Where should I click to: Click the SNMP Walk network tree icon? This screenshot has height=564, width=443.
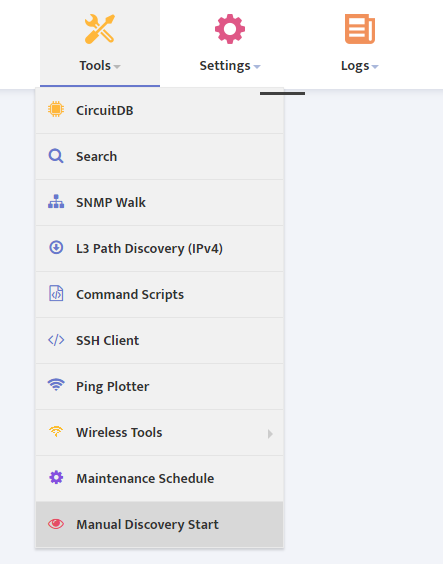coord(56,201)
